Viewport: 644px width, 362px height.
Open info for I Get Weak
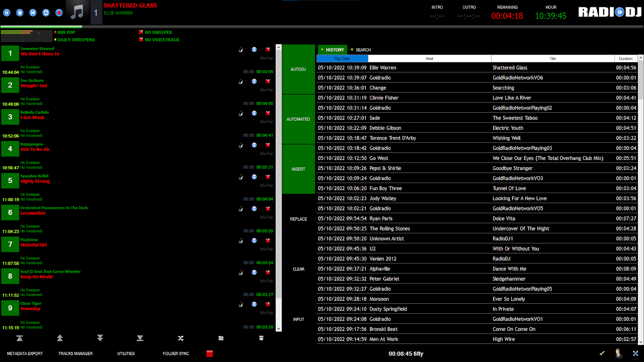click(254, 113)
